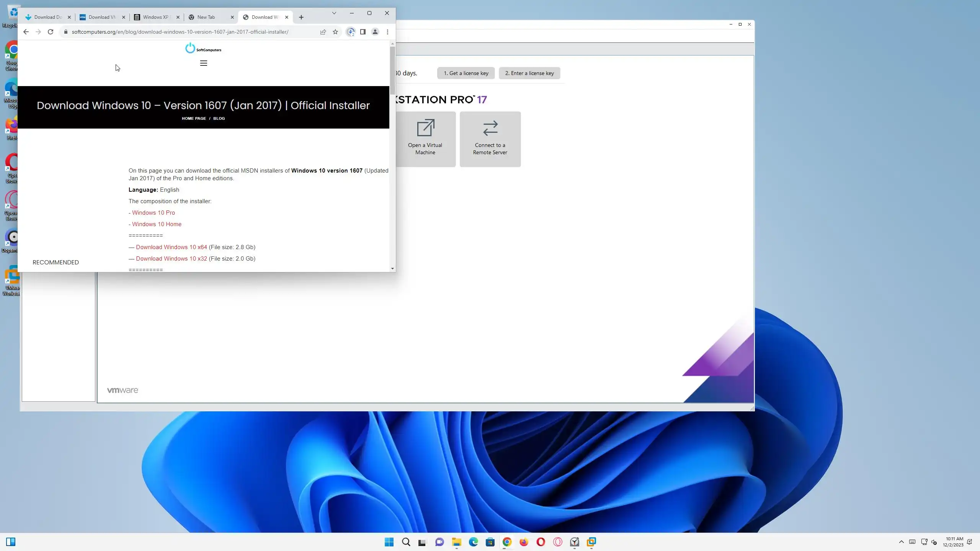Open Windows Start from taskbar

(389, 542)
